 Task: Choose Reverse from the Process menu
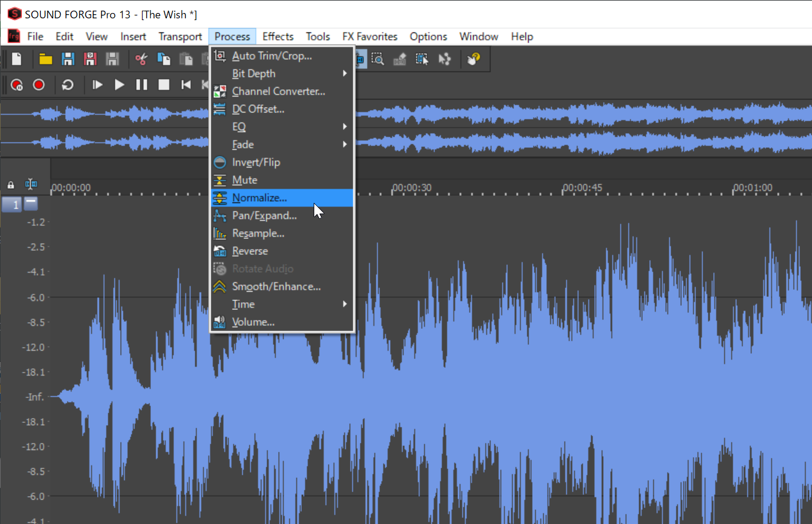click(x=282, y=251)
